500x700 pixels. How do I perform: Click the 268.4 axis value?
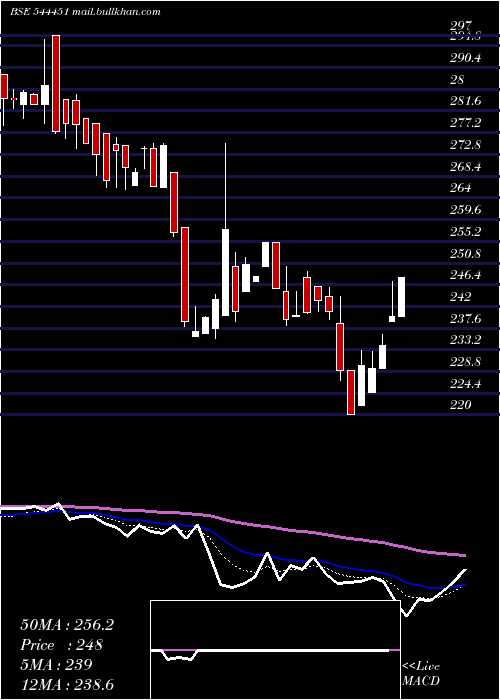(x=466, y=167)
